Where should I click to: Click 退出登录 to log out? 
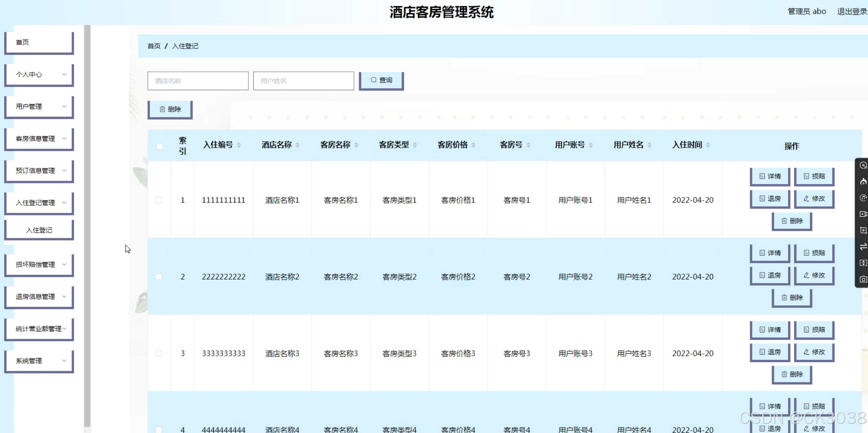(852, 11)
